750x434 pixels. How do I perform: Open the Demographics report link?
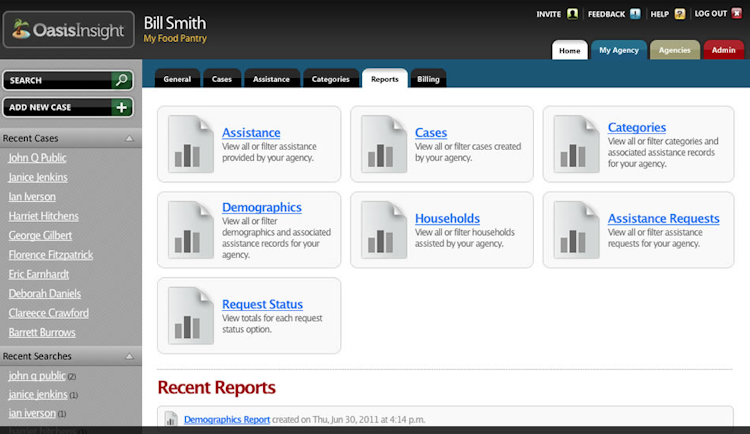(x=262, y=207)
